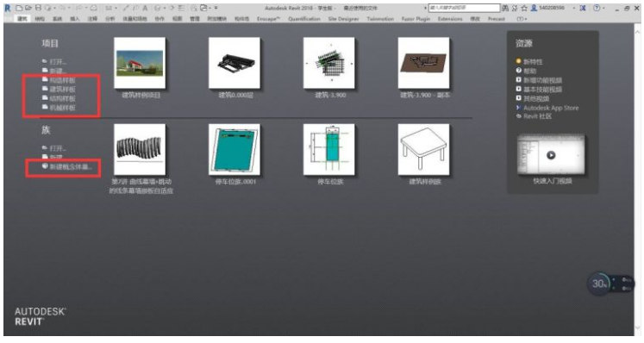Open the Precast ribbon tab
The image size is (644, 343).
click(x=496, y=19)
